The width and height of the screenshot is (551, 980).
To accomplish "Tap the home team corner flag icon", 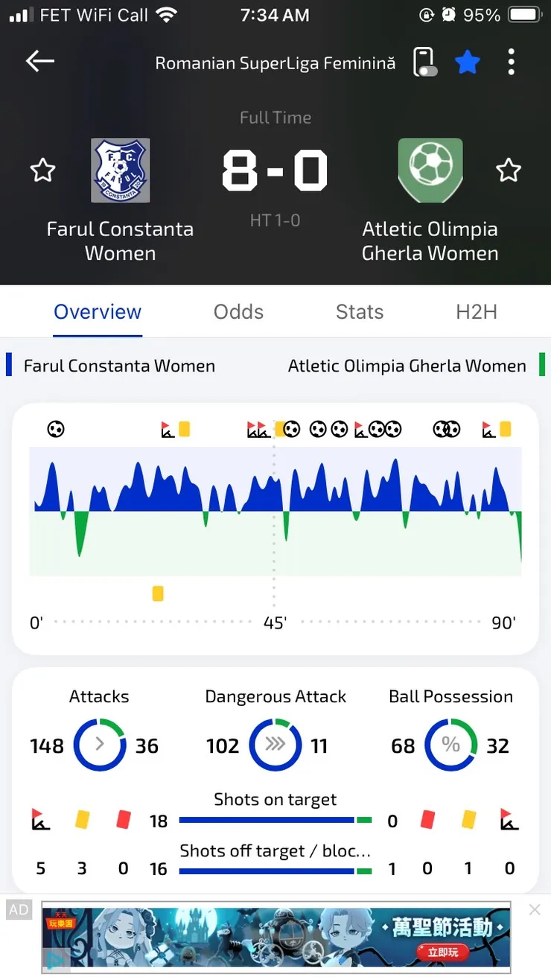I will tap(41, 819).
